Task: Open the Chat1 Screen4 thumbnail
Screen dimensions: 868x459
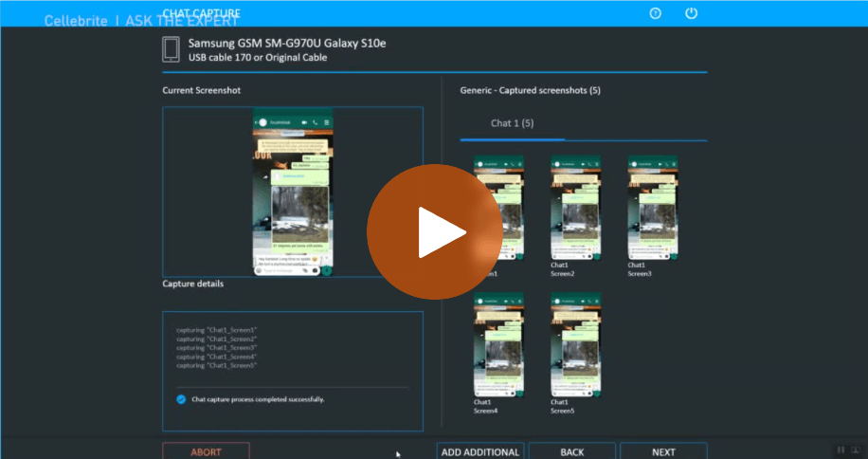Action: (x=498, y=345)
